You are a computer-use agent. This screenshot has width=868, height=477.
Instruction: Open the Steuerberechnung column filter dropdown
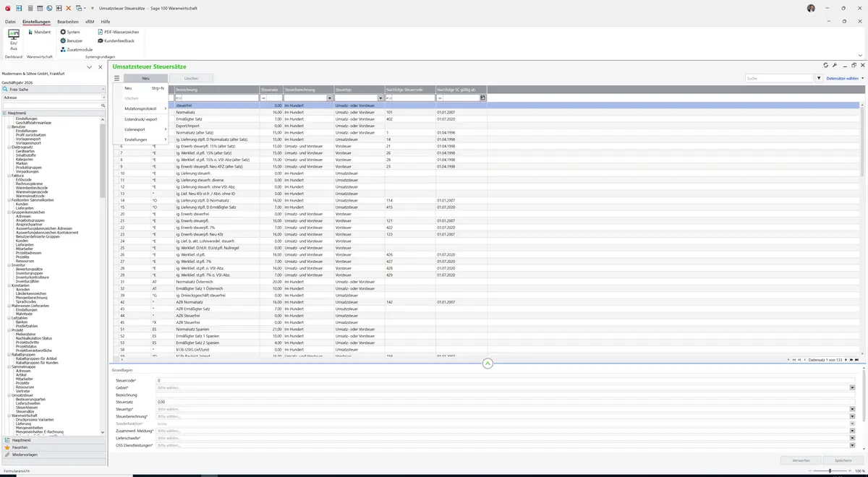click(330, 98)
